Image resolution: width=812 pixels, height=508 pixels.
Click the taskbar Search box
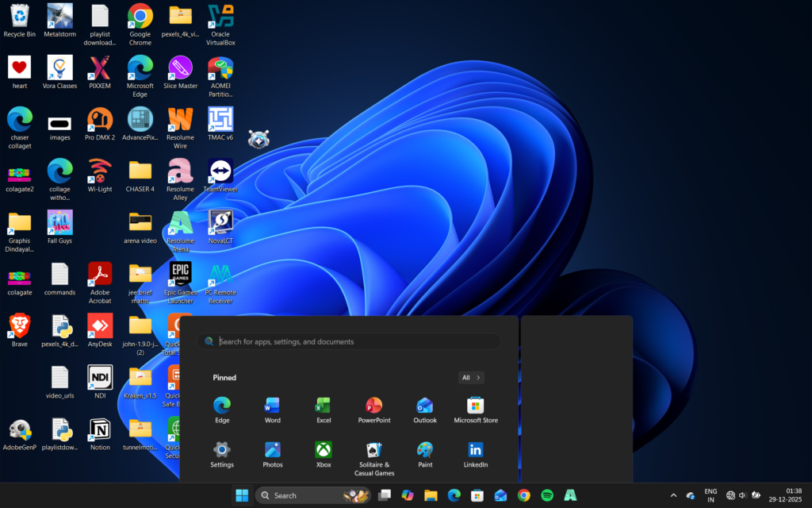pyautogui.click(x=312, y=495)
